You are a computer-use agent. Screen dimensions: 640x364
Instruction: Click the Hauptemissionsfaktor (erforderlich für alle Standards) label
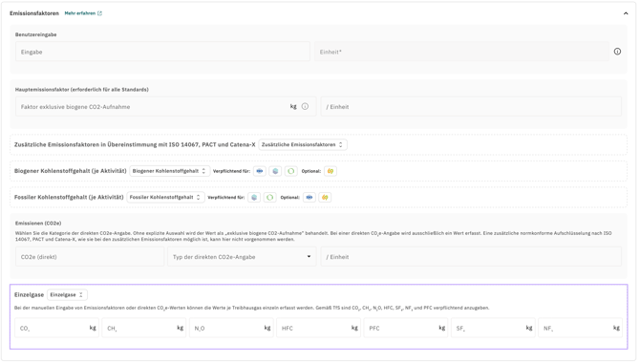[81, 90]
